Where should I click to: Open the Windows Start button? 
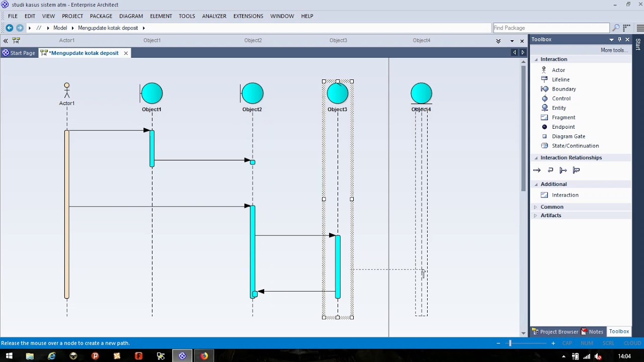pos(9,356)
